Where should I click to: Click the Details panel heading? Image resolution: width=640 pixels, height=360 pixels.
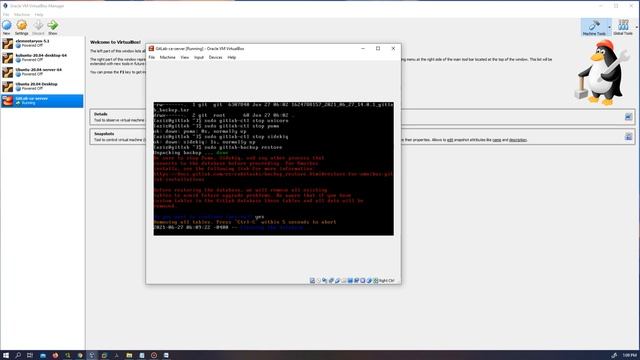pyautogui.click(x=100, y=114)
